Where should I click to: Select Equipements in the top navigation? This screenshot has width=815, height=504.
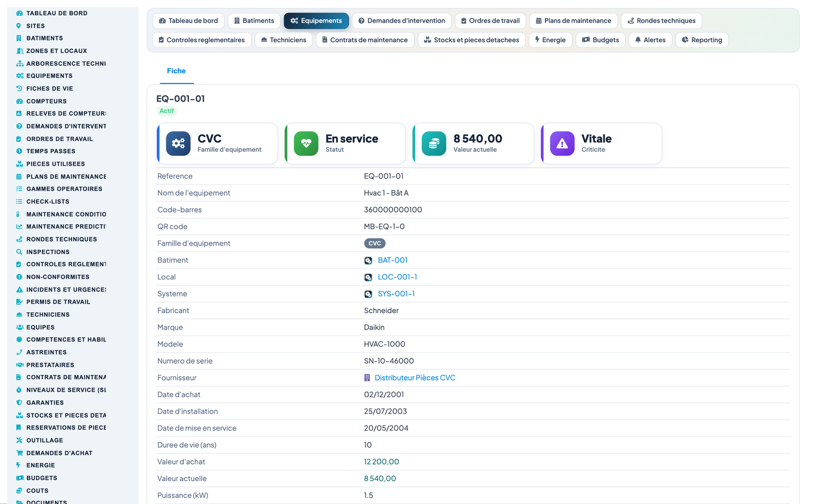(316, 21)
